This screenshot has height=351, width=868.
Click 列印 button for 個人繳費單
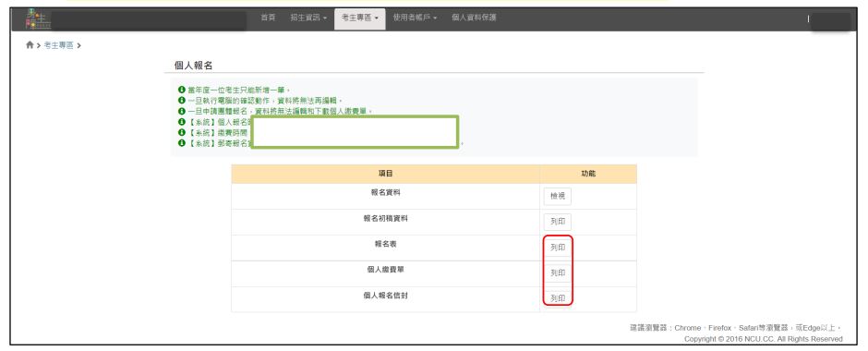(558, 272)
